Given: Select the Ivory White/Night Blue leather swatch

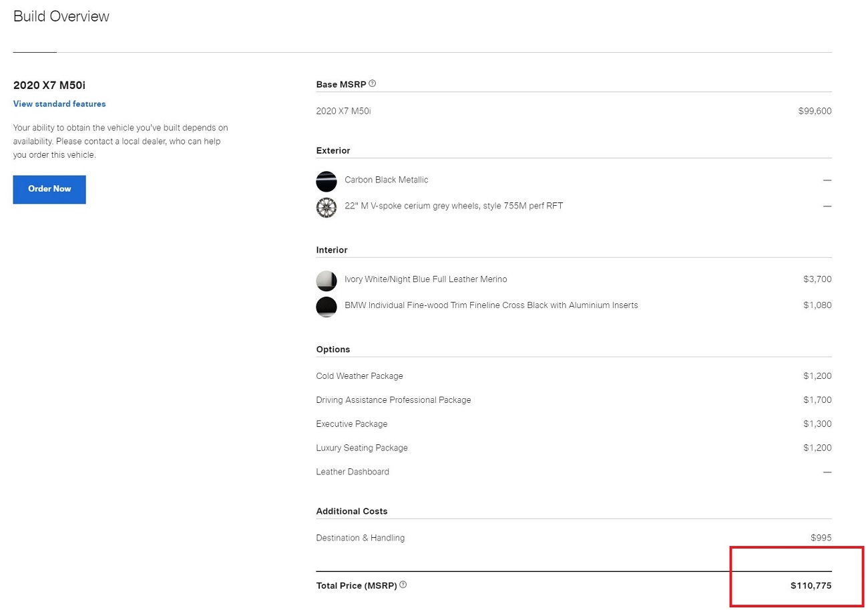Looking at the screenshot, I should pos(327,281).
